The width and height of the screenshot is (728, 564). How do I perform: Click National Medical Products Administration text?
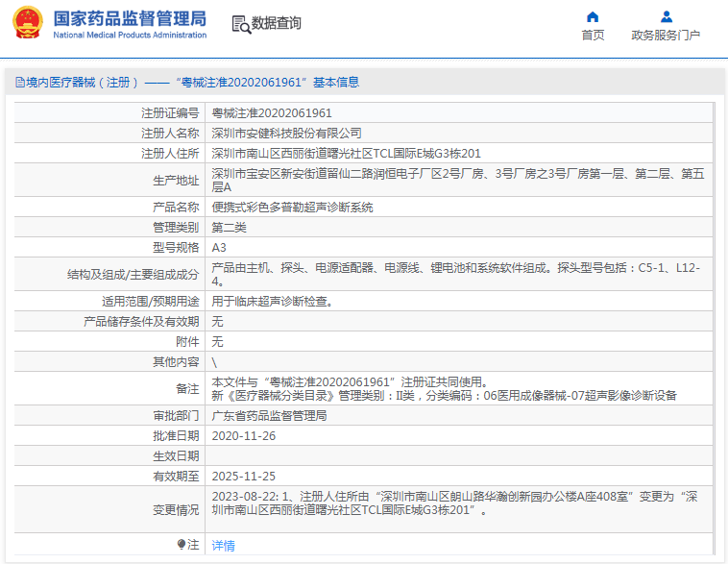(x=130, y=35)
